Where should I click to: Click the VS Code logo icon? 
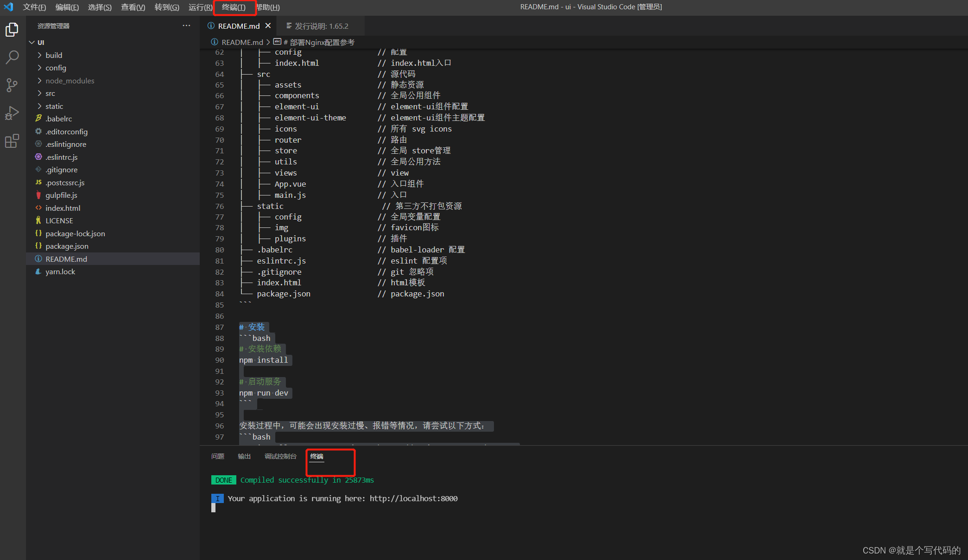point(8,7)
